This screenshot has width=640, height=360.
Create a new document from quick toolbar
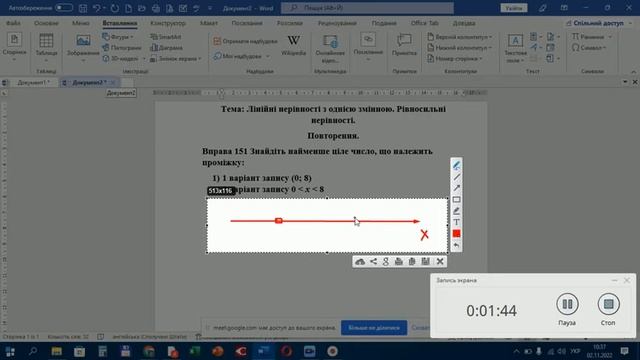129,8
